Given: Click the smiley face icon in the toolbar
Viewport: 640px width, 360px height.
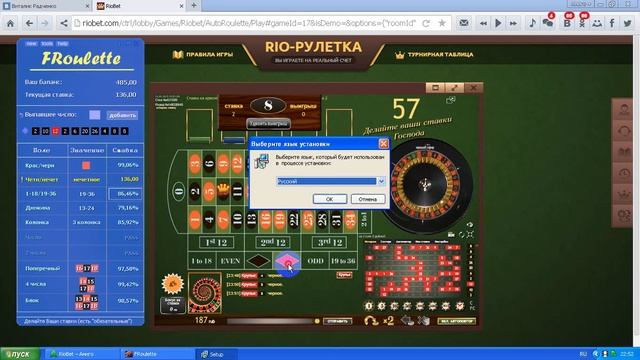Looking at the screenshot, I should (x=597, y=23).
